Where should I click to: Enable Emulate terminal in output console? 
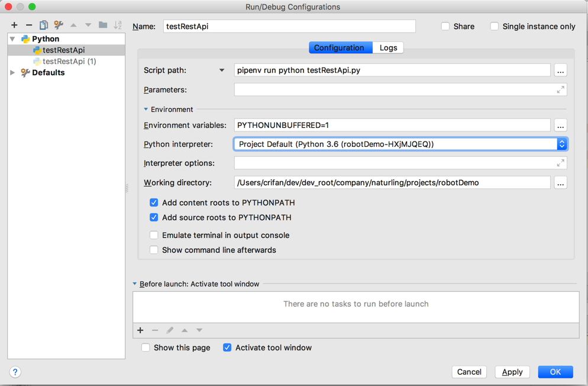(154, 235)
